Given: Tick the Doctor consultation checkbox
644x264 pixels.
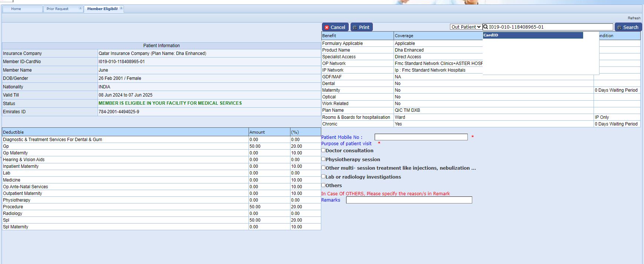Looking at the screenshot, I should click(323, 150).
